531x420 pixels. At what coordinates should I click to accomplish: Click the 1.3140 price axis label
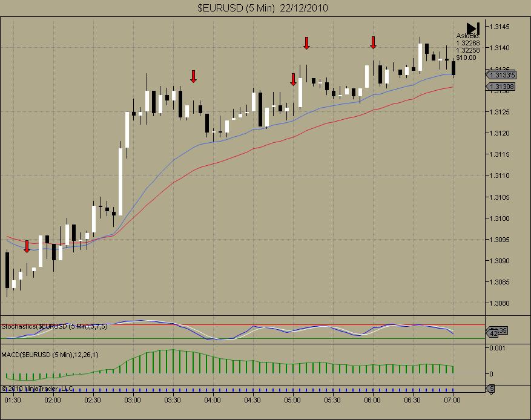click(500, 48)
